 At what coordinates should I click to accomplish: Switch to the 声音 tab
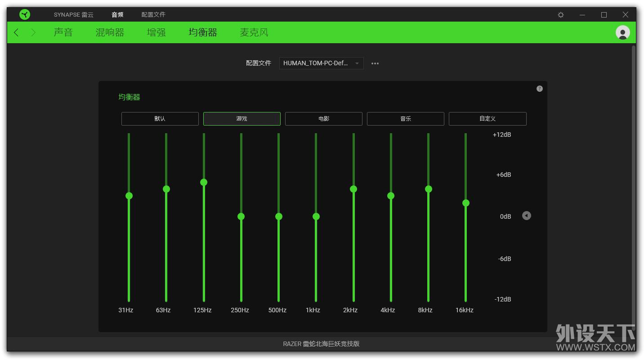pos(63,32)
